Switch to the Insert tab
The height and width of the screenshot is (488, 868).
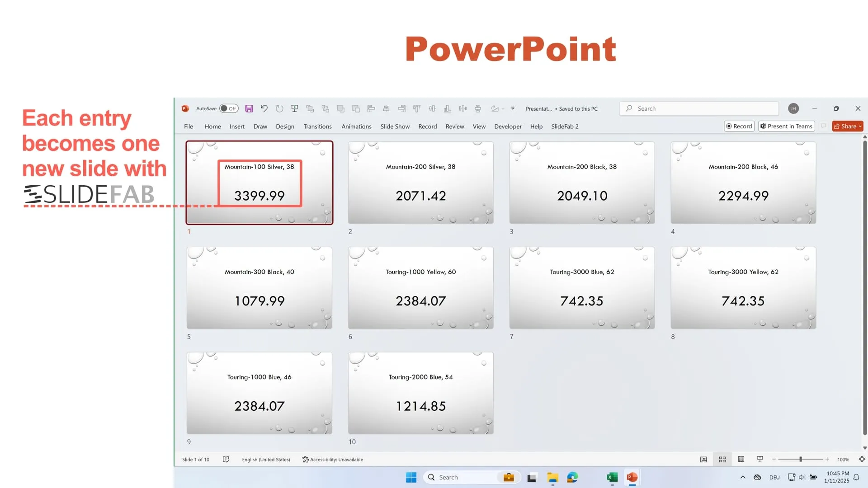pyautogui.click(x=237, y=127)
